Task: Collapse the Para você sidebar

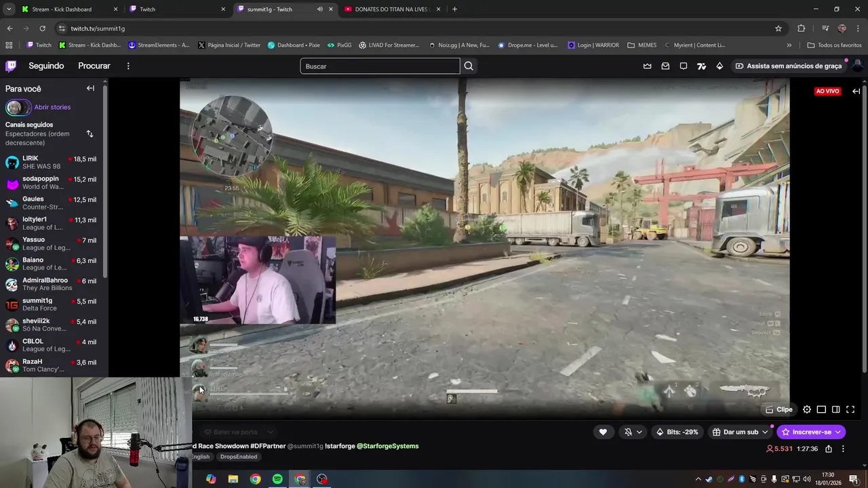Action: [90, 88]
